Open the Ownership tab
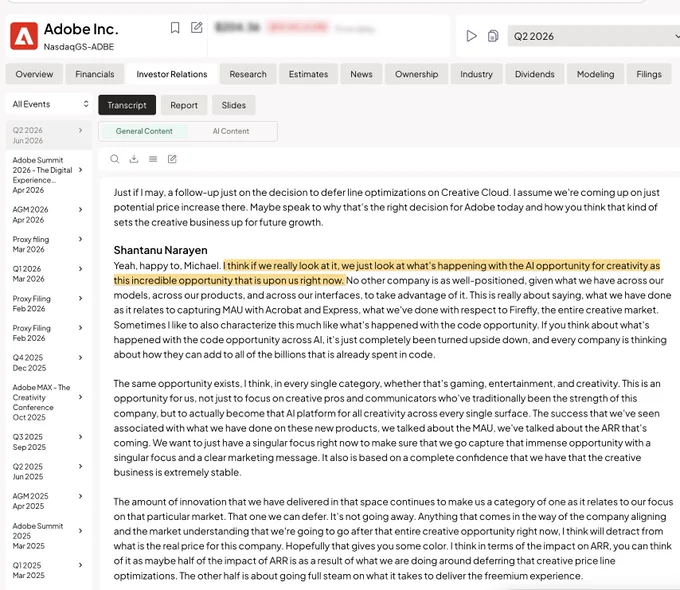This screenshot has width=680, height=590. click(x=416, y=74)
